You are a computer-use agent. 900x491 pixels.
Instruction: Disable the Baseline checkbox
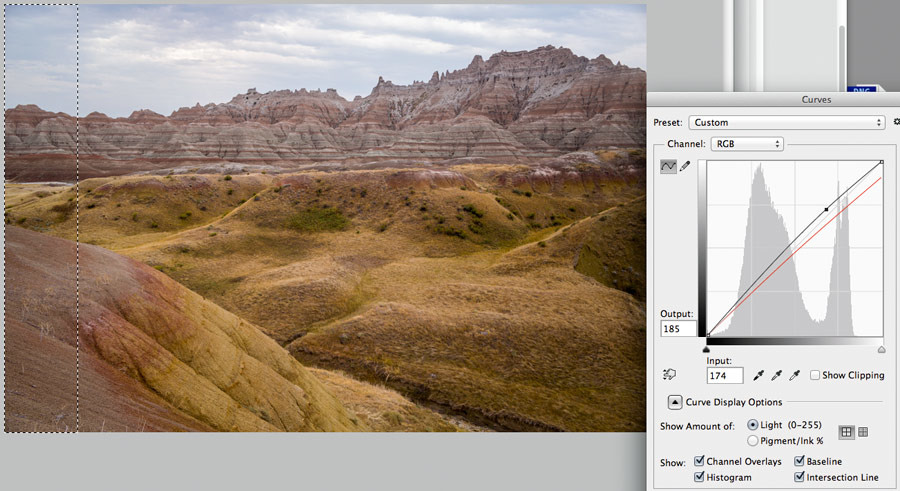800,462
